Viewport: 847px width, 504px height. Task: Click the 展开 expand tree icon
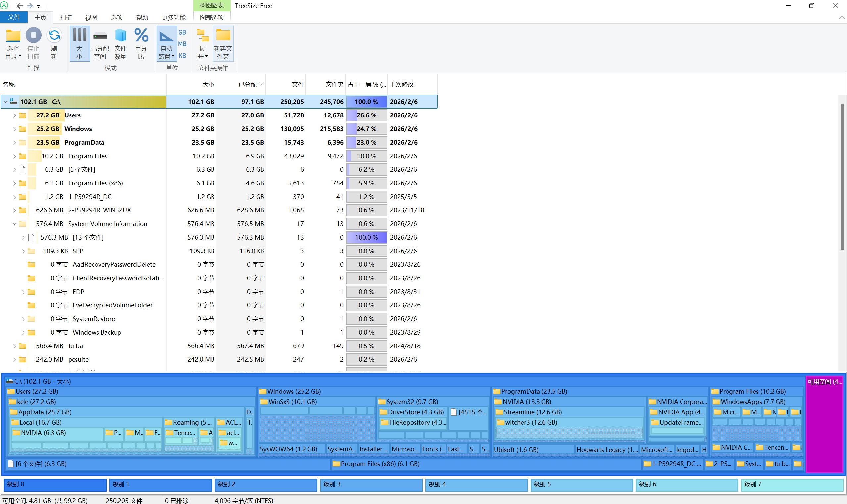pyautogui.click(x=203, y=36)
